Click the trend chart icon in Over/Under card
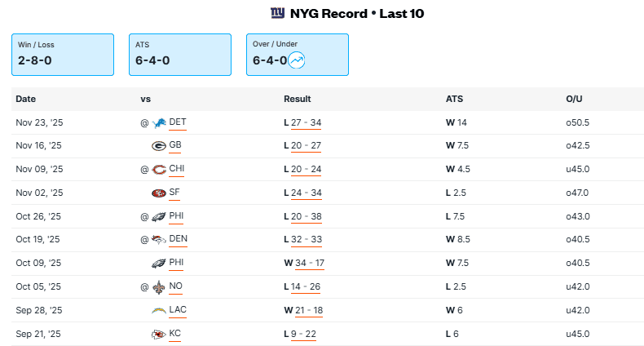This screenshot has width=644, height=346. tap(297, 60)
